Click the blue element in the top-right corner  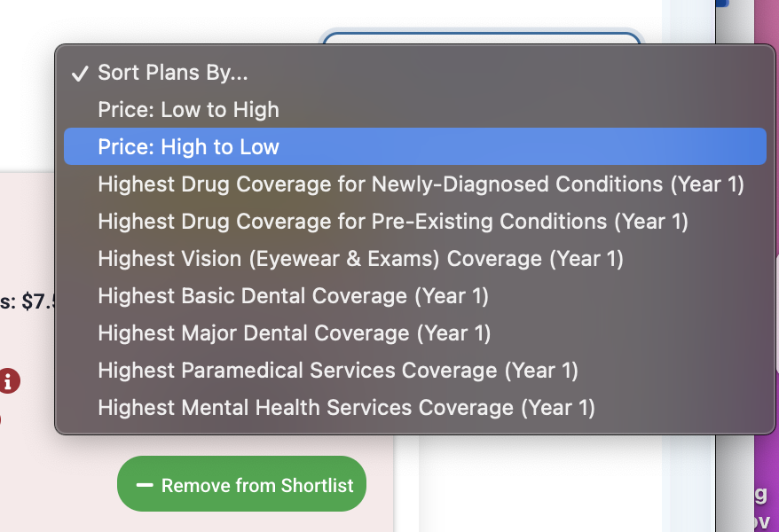coord(720,4)
